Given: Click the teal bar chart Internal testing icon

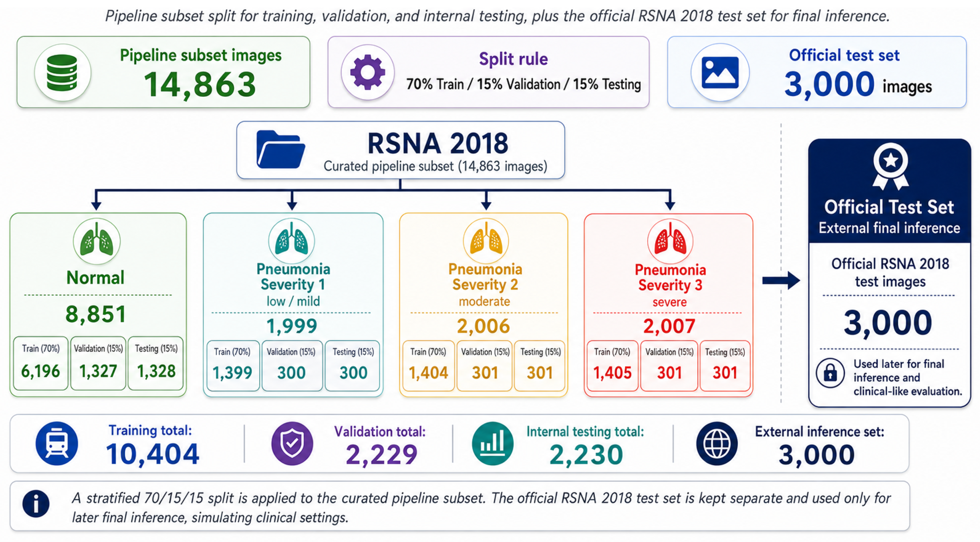Looking at the screenshot, I should (493, 443).
